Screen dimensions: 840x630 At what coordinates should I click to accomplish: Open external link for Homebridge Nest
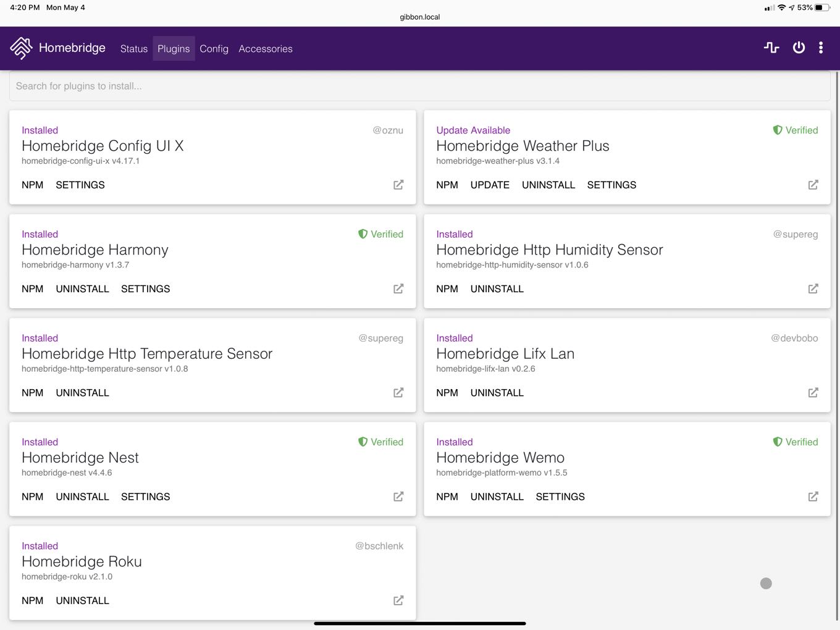point(399,496)
